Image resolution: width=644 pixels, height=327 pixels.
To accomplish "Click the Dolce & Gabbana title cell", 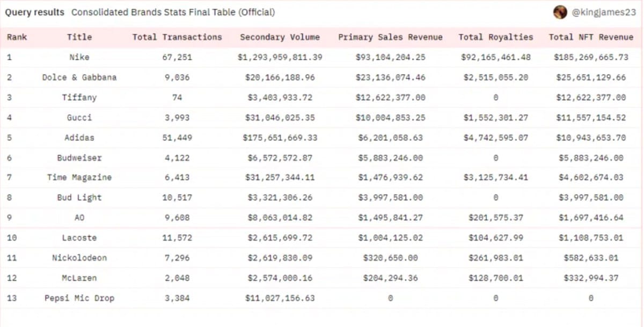I will coord(79,77).
